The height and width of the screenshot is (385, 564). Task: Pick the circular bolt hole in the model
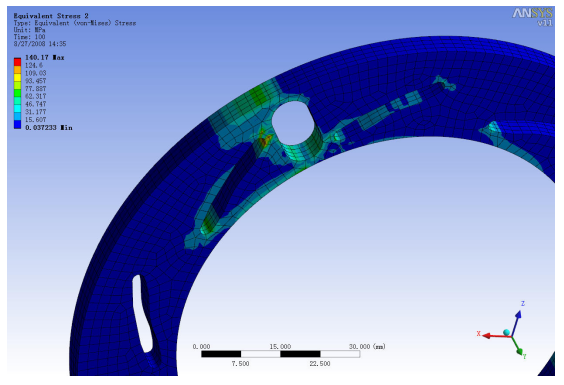coord(293,123)
